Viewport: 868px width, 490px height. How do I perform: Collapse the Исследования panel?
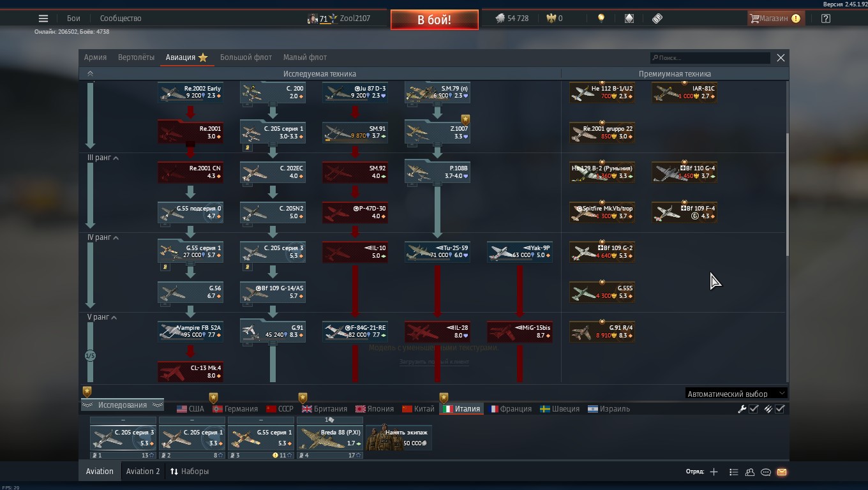pyautogui.click(x=123, y=405)
